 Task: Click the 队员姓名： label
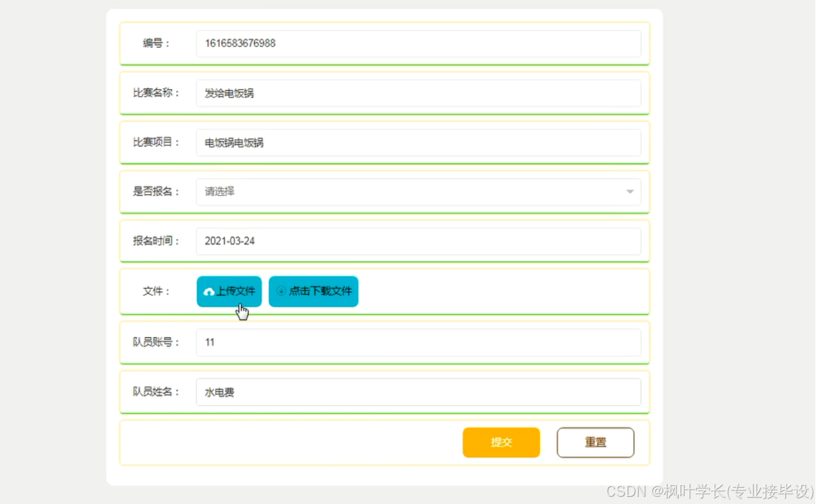(x=157, y=392)
